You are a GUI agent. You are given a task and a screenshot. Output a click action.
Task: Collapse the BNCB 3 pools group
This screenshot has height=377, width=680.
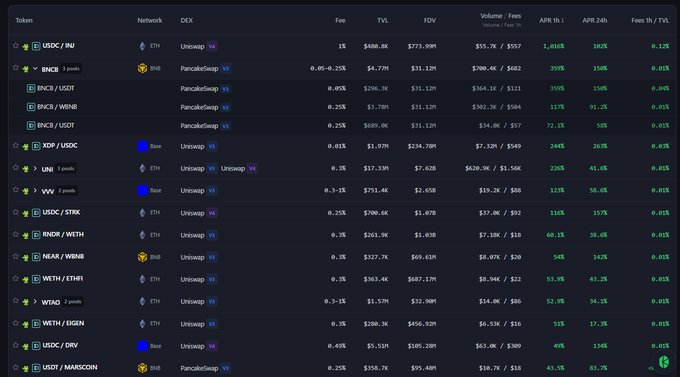(x=35, y=69)
